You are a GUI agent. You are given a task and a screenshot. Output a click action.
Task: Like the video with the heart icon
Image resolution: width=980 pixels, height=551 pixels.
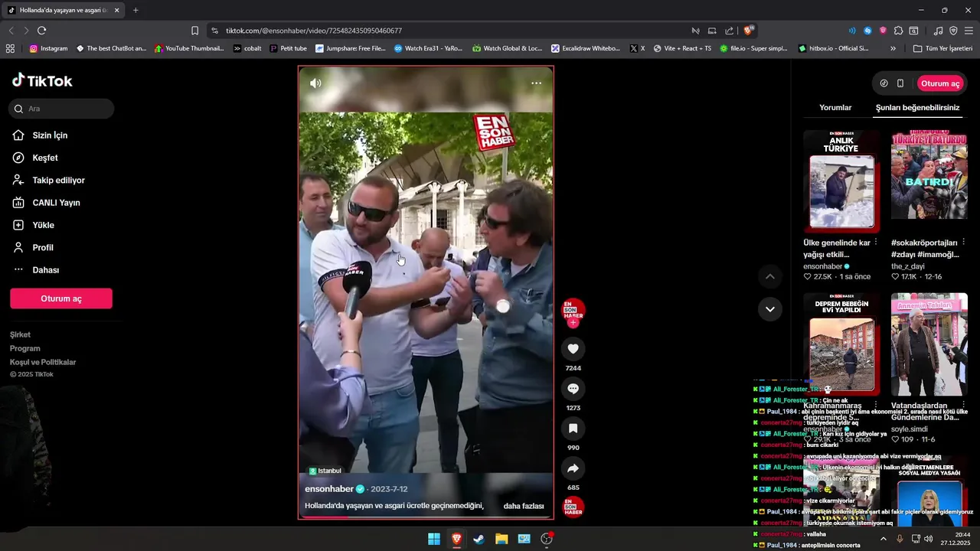point(573,349)
